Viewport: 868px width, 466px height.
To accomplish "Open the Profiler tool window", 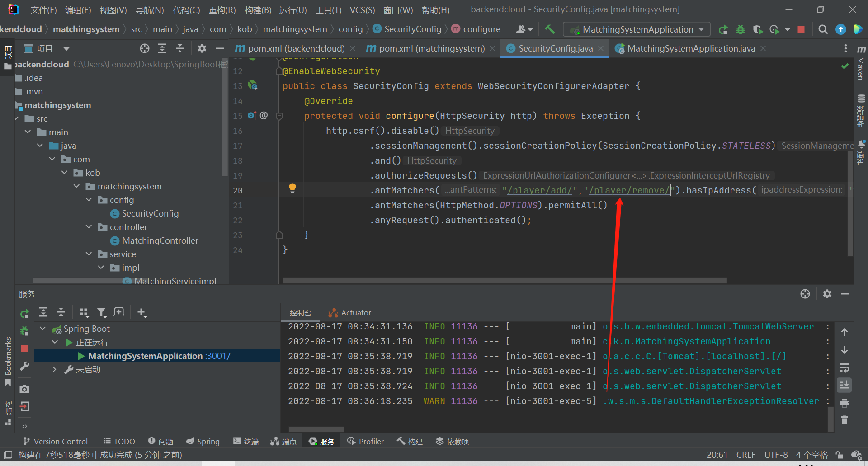I will click(x=365, y=441).
